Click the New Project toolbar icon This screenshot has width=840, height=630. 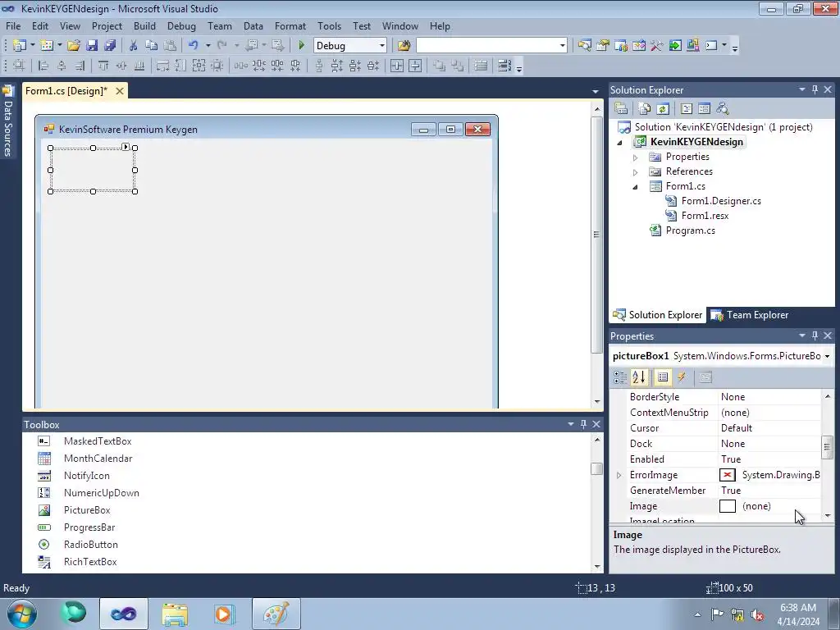click(x=20, y=46)
